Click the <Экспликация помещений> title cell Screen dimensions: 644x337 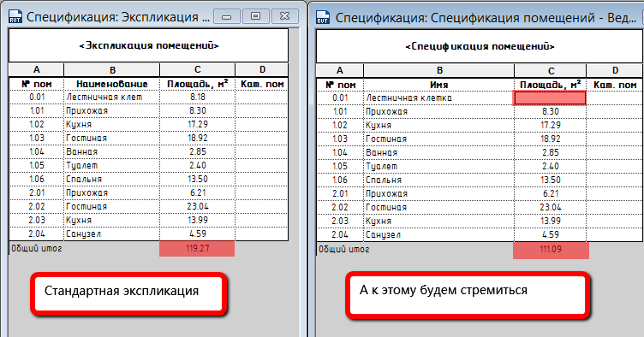149,45
